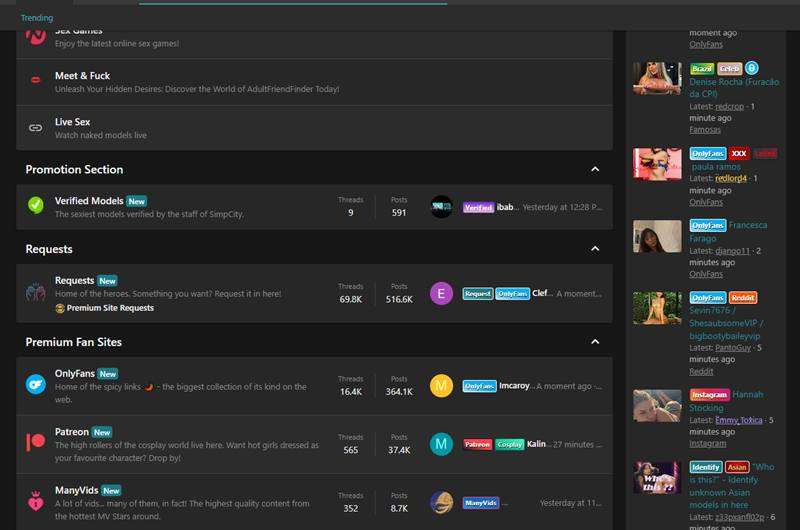Open the Patreon forum title

[72, 432]
